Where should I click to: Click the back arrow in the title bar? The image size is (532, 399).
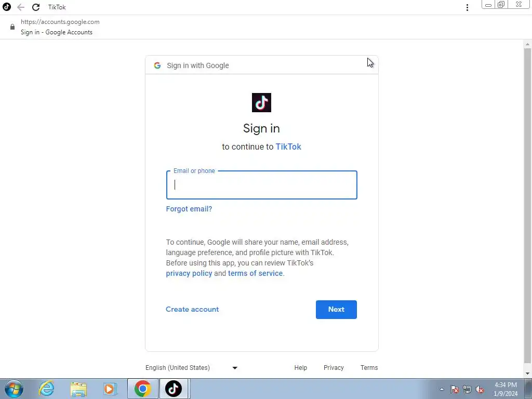(x=21, y=7)
